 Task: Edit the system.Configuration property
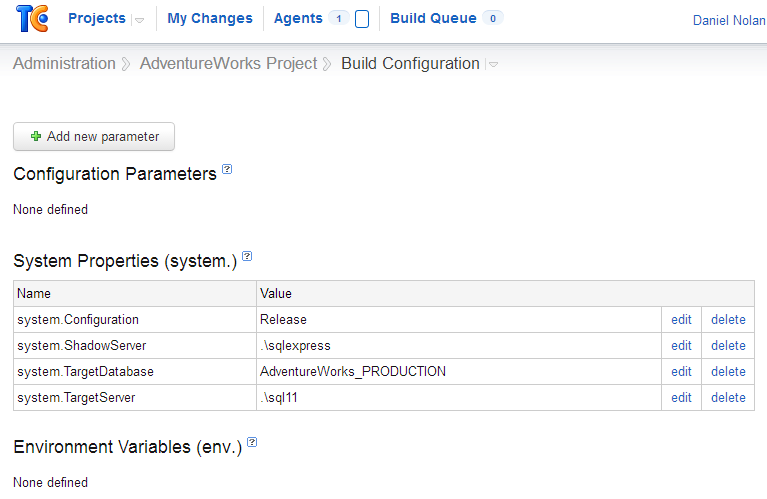pyautogui.click(x=681, y=320)
